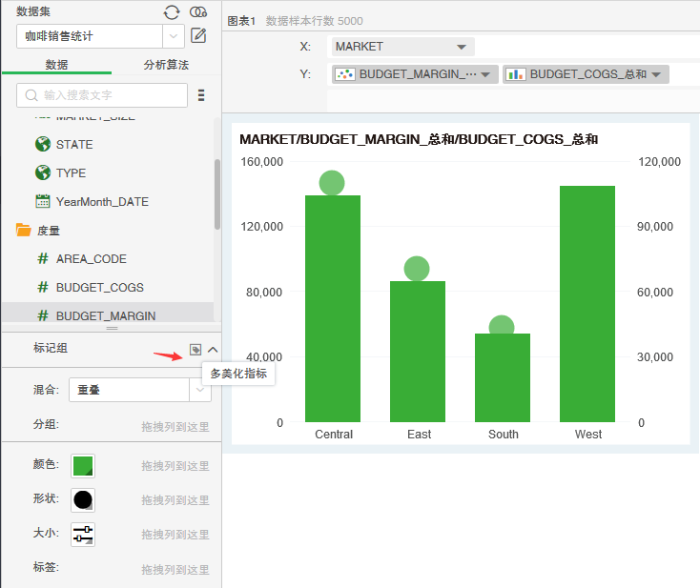Image resolution: width=700 pixels, height=588 pixels.
Task: Open the 混合 重叠 dropdown
Action: point(199,389)
